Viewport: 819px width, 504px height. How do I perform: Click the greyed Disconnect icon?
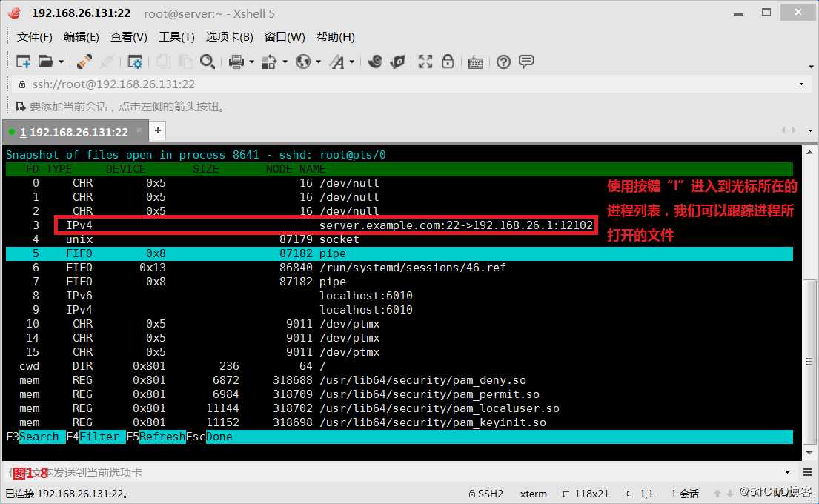click(x=107, y=62)
